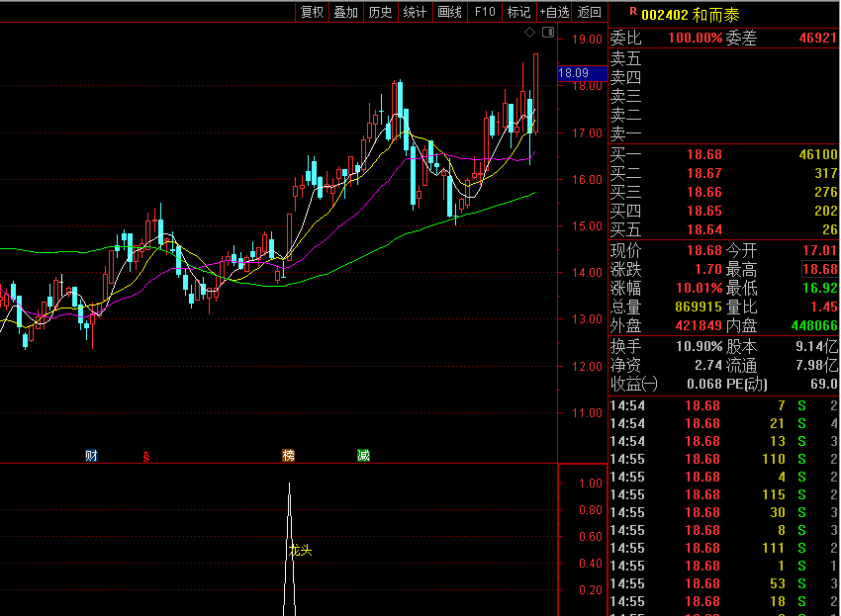Click 委比 value 100.00%
The image size is (841, 616).
pyautogui.click(x=696, y=38)
